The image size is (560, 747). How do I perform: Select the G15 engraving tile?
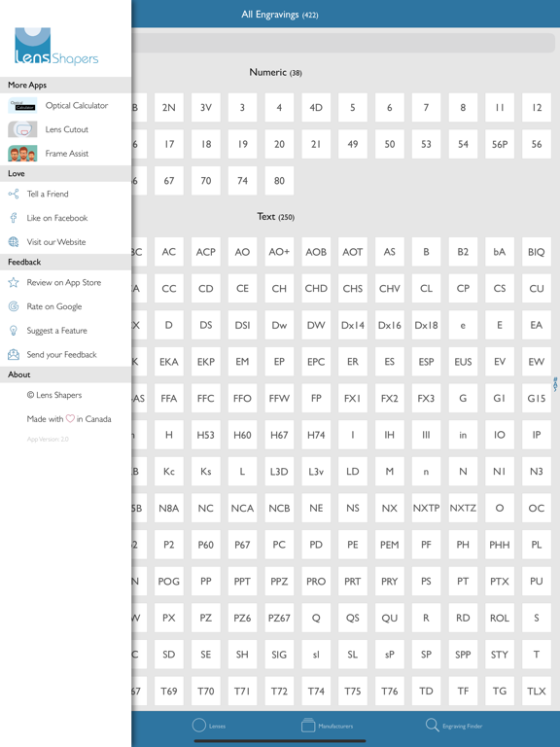[x=537, y=398]
